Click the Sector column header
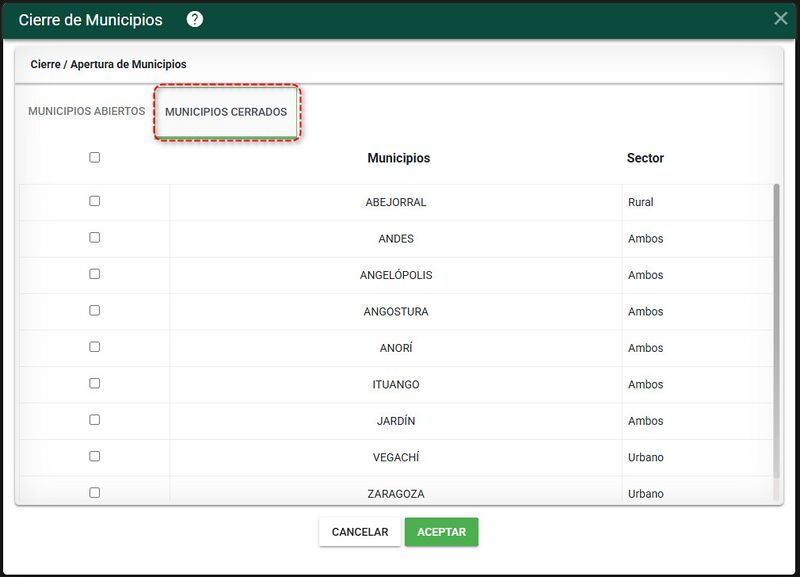 [645, 158]
